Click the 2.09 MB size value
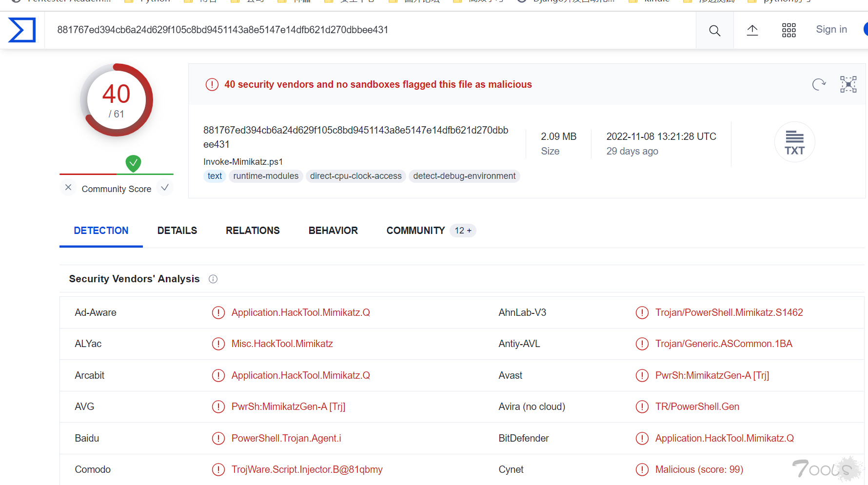This screenshot has width=868, height=485. click(x=558, y=136)
